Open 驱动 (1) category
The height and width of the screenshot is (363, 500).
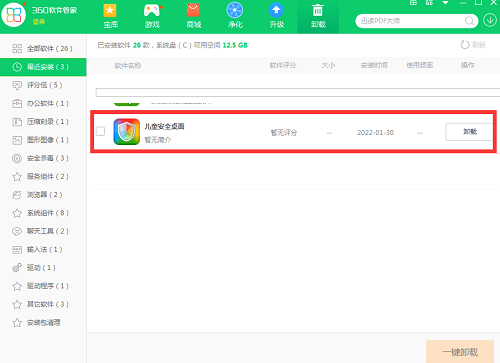click(43, 268)
